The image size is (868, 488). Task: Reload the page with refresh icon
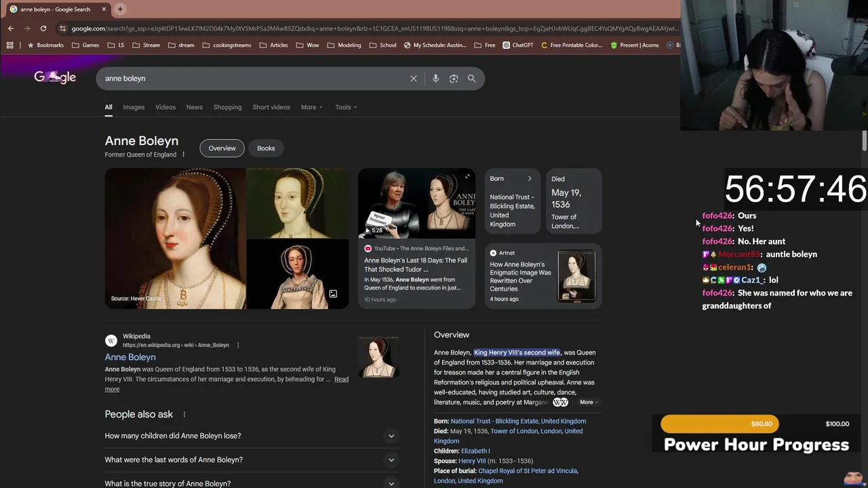(43, 28)
